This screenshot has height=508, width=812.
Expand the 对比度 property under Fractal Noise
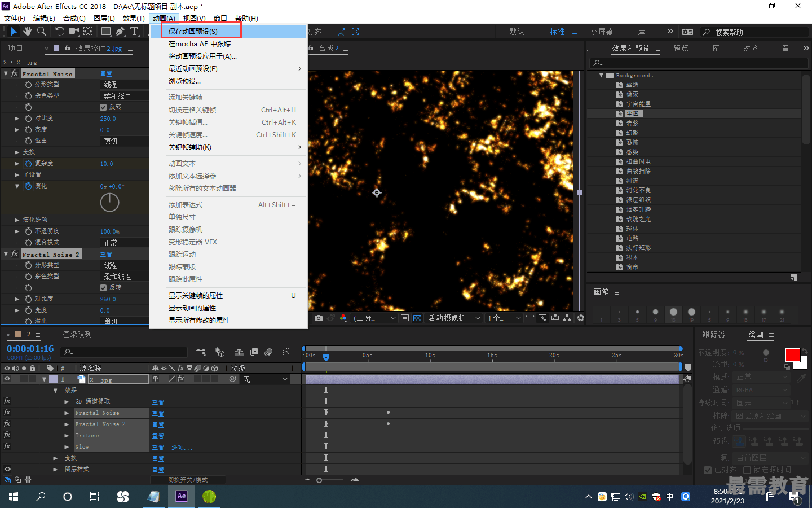pyautogui.click(x=17, y=119)
